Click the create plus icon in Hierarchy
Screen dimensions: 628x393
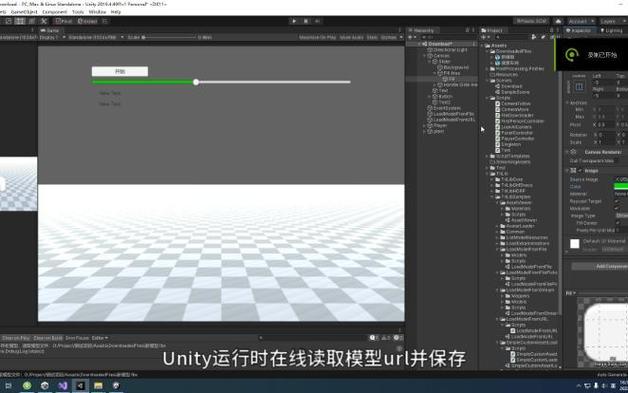click(x=410, y=37)
